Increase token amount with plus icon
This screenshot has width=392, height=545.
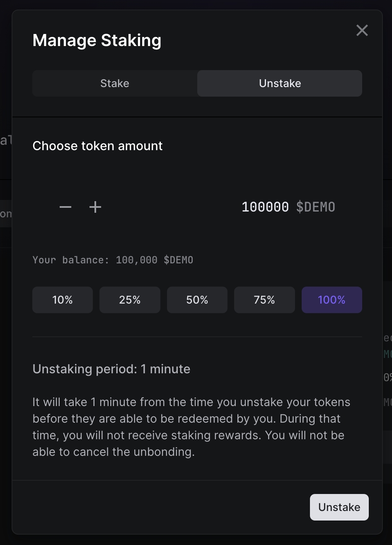[x=95, y=207]
